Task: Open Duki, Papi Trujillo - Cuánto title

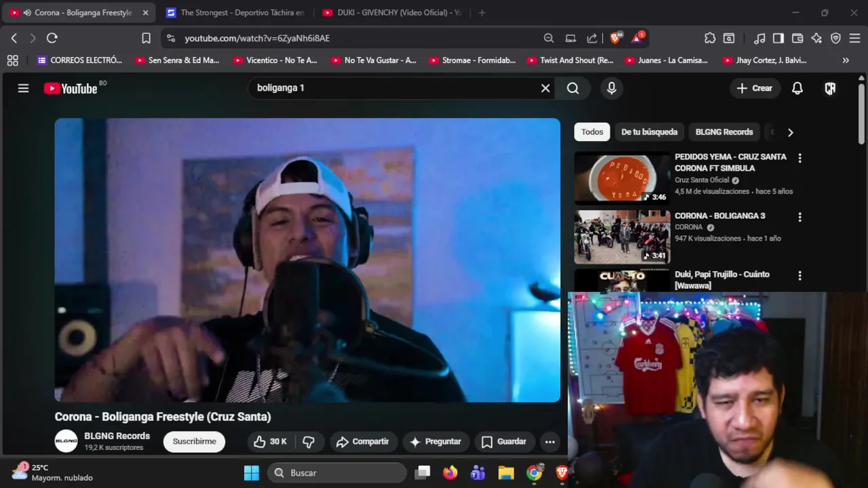Action: (x=722, y=280)
